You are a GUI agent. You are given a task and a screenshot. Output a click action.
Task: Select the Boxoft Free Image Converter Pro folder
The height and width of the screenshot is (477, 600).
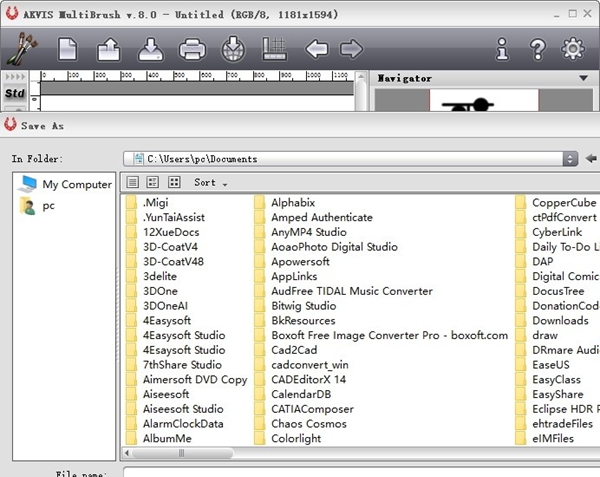(382, 335)
